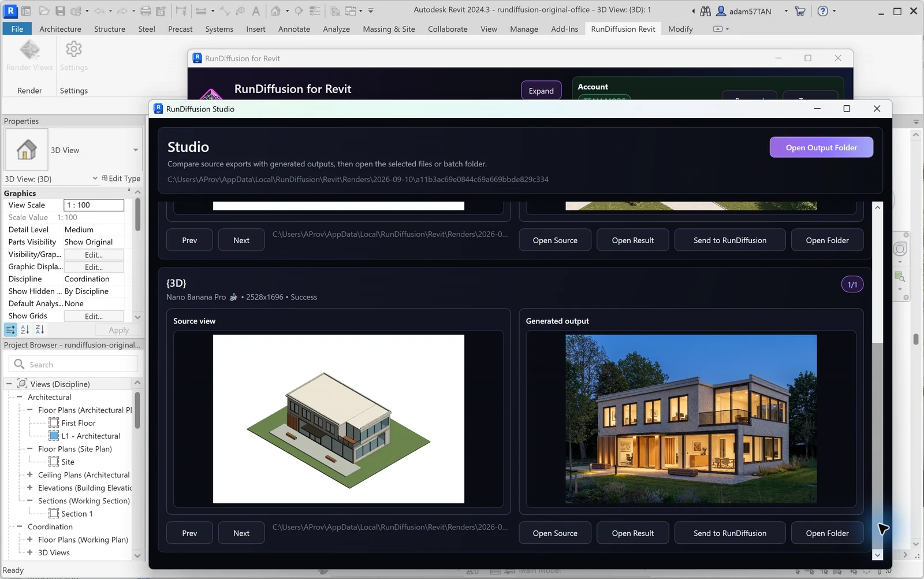Open the Customize Quick Access Toolbar dropdown
This screenshot has height=579, width=924.
pyautogui.click(x=371, y=11)
